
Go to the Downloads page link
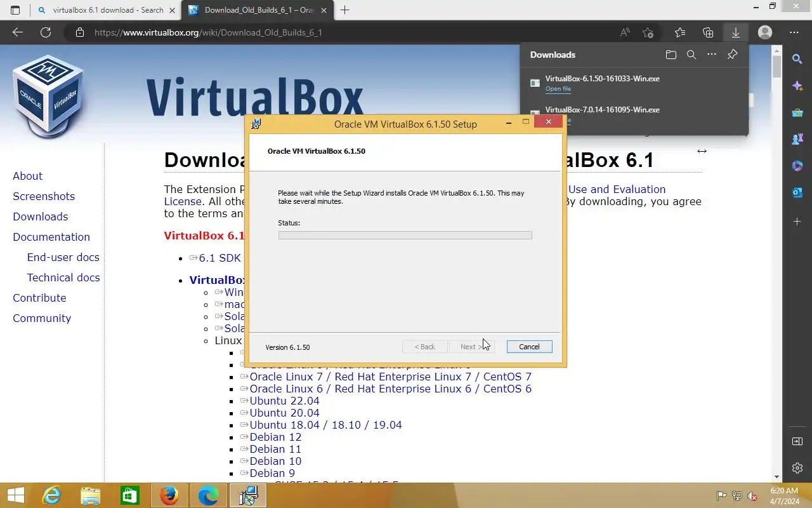tap(40, 217)
